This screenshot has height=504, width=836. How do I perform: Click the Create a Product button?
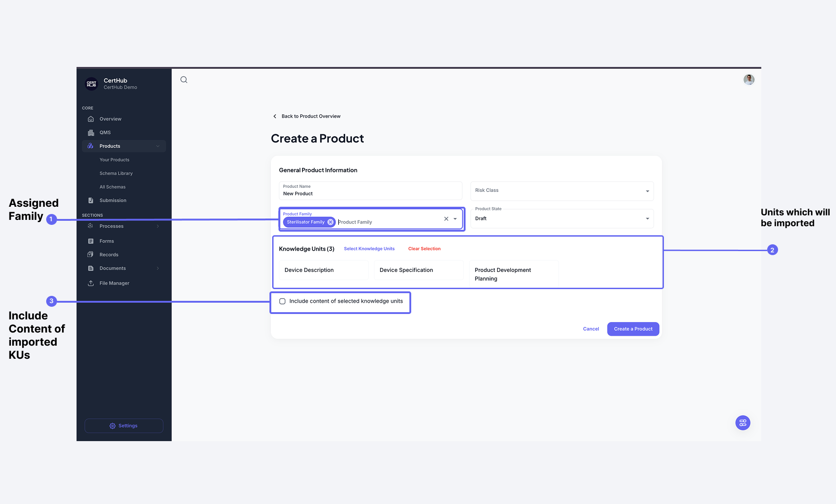click(633, 329)
